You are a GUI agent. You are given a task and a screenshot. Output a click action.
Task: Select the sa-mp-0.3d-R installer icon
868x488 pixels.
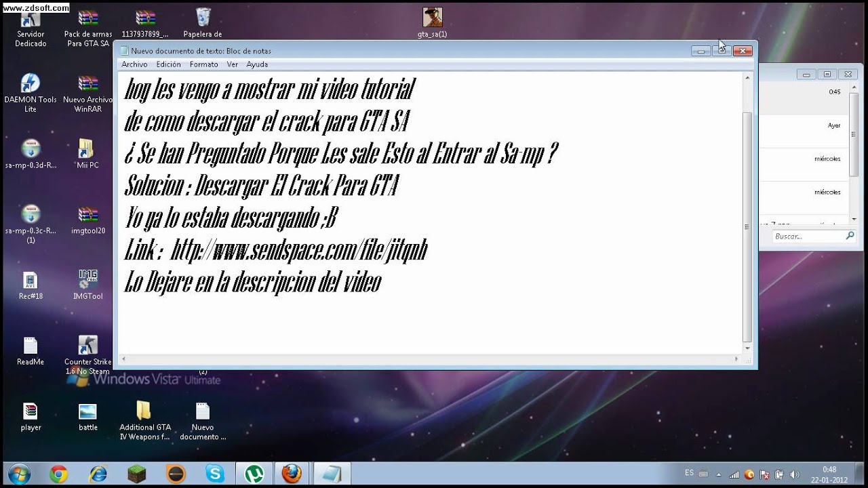click(31, 154)
